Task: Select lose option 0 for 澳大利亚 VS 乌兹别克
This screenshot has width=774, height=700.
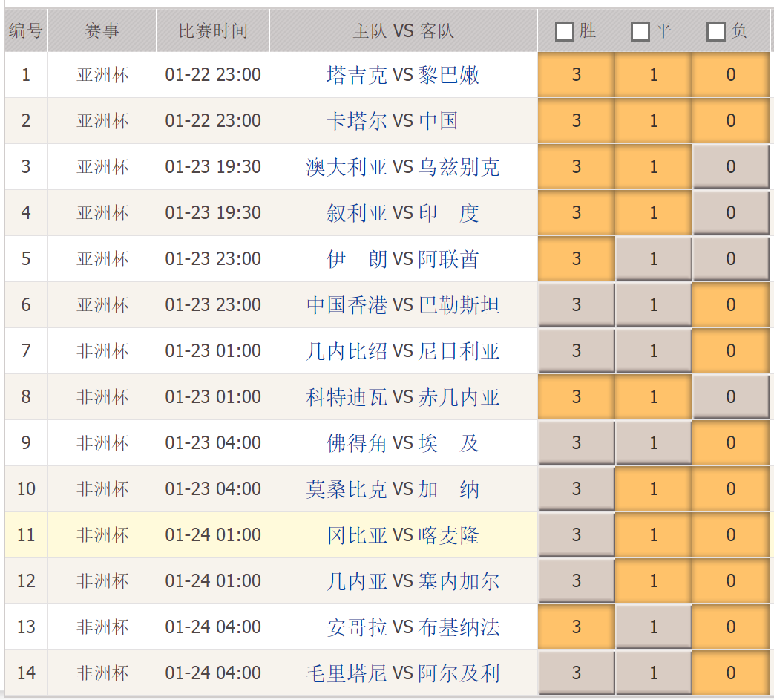Action: pyautogui.click(x=730, y=167)
